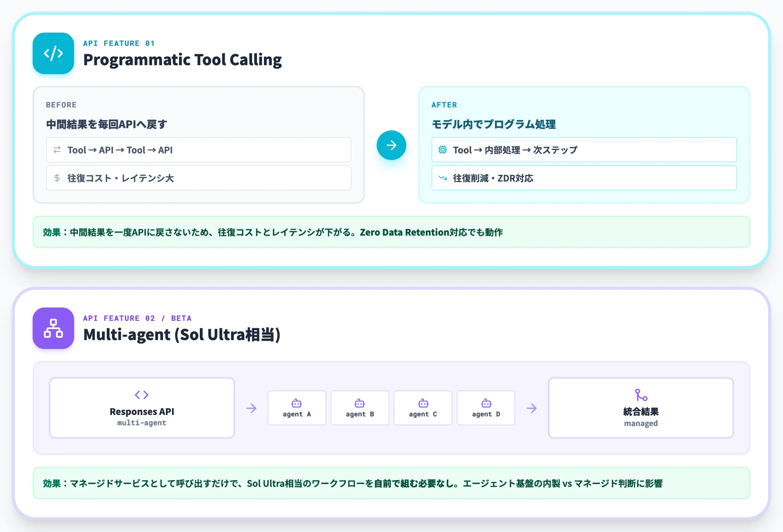
Task: Select the API FEATURE 02 / BETA label
Action: pyautogui.click(x=137, y=318)
